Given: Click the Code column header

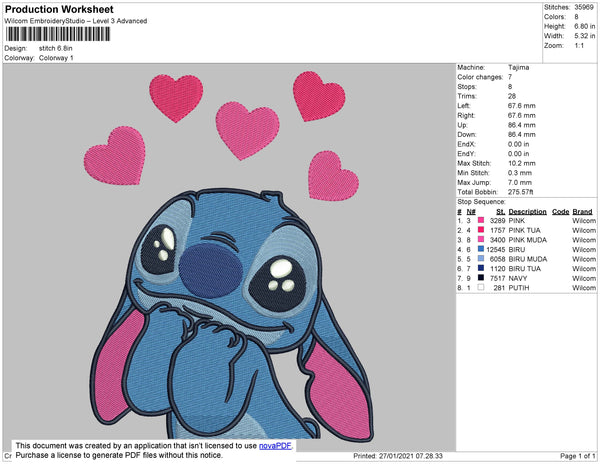Looking at the screenshot, I should tap(560, 212).
